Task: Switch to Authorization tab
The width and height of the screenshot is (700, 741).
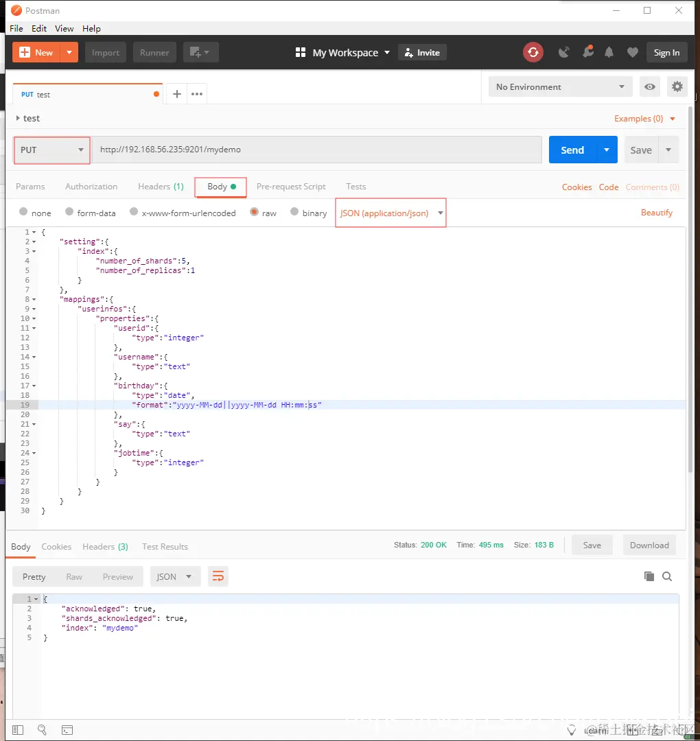Action: click(91, 186)
